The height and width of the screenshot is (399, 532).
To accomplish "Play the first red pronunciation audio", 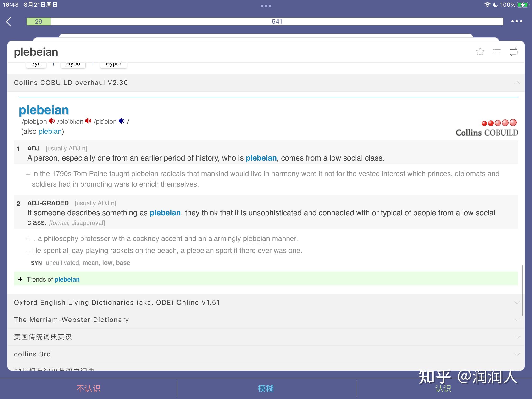I will [x=52, y=121].
